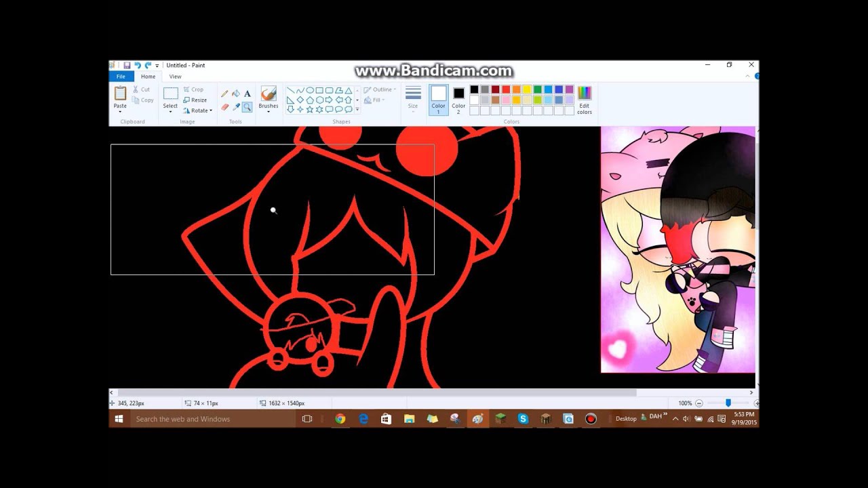Click the Redo arrow in title bar
The height and width of the screenshot is (488, 868).
[148, 66]
